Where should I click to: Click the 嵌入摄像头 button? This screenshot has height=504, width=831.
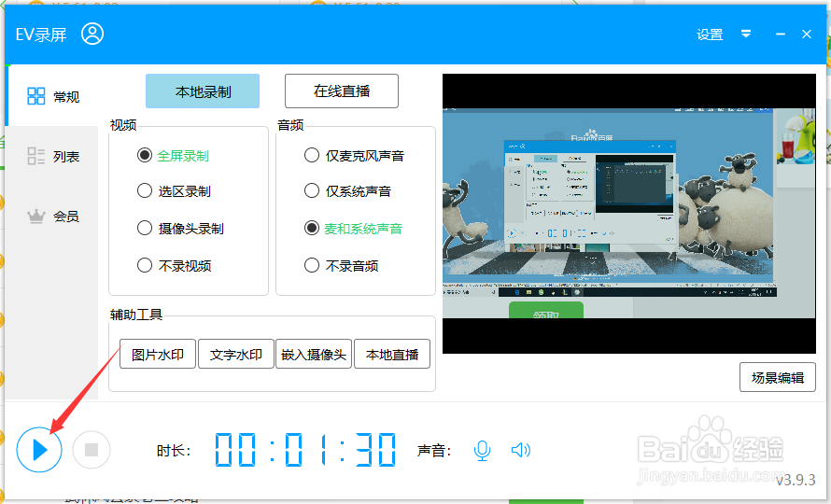(314, 354)
